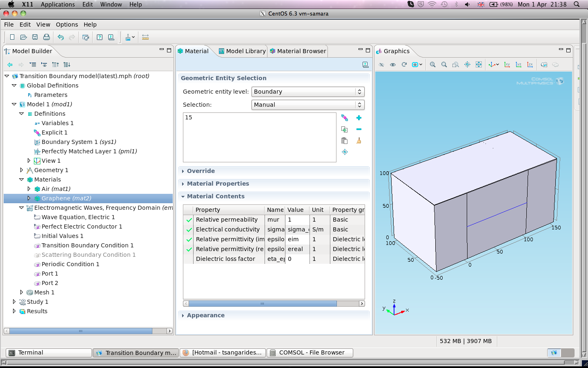Image resolution: width=588 pixels, height=368 pixels.
Task: Create a new model with the New icon
Action: click(12, 37)
